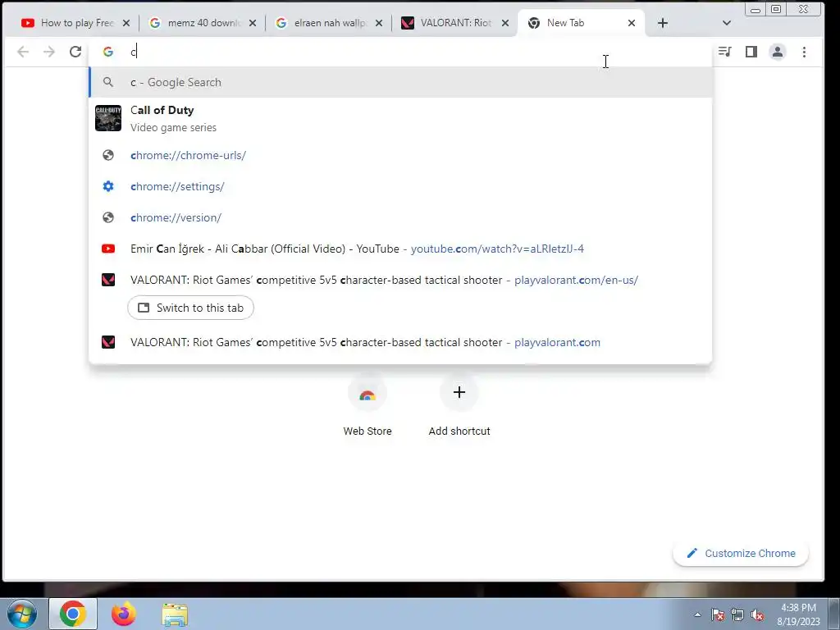Screen dimensions: 840x630
Task: Open Chrome's three-dot menu
Action: point(804,52)
